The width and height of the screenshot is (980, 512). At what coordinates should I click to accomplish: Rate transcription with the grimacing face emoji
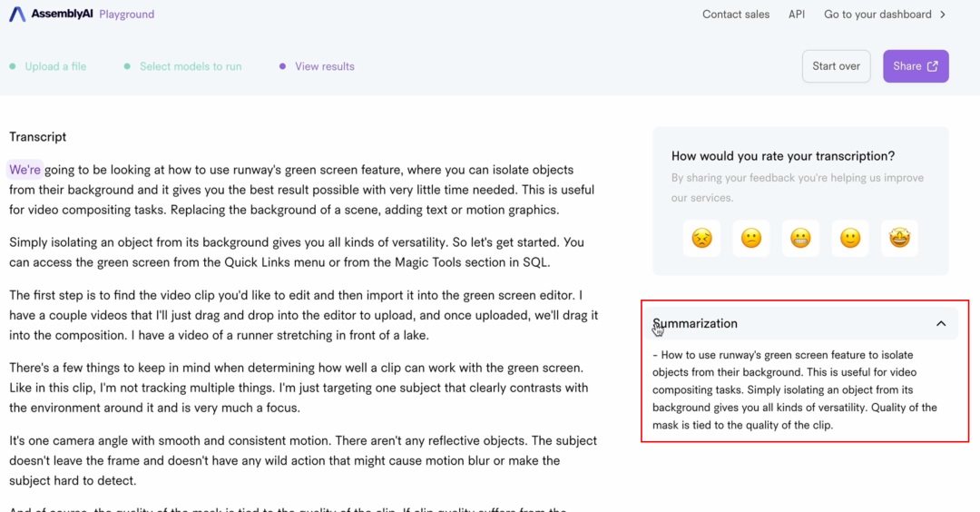pyautogui.click(x=800, y=238)
